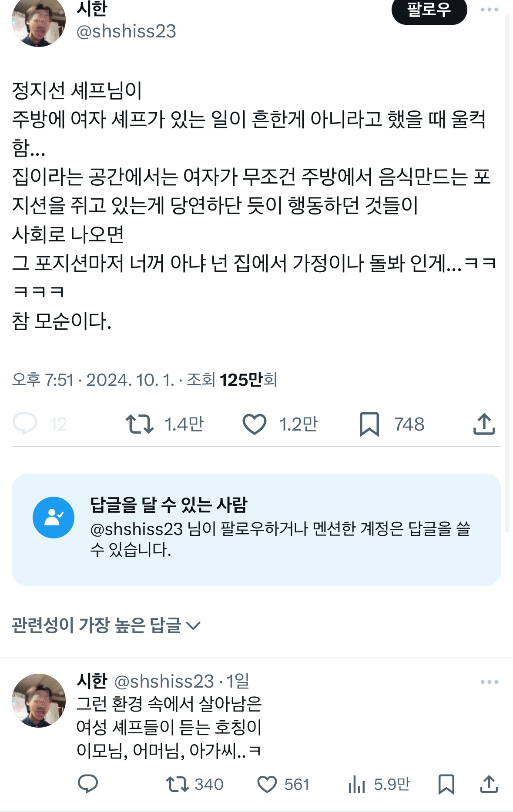Click the 팔로우 follow button
Screen dimensions: 513x812
point(429,10)
